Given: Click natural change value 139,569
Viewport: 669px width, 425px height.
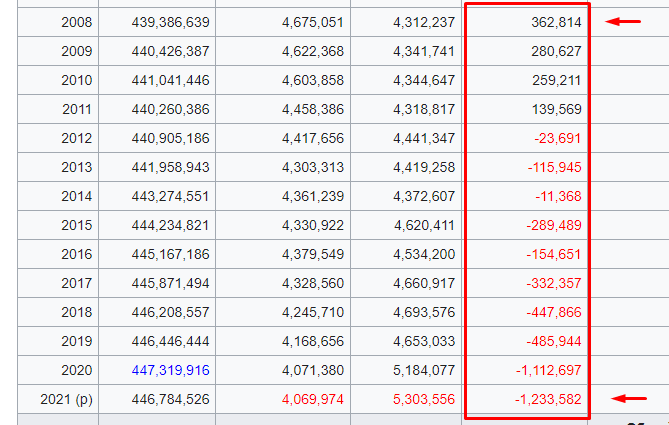Looking at the screenshot, I should (x=556, y=109).
